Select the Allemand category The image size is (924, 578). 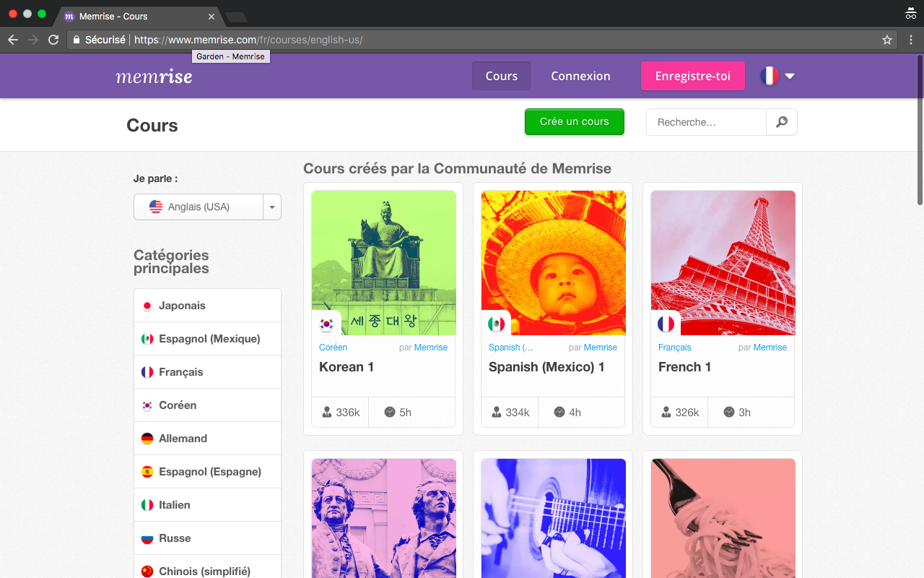coord(207,439)
